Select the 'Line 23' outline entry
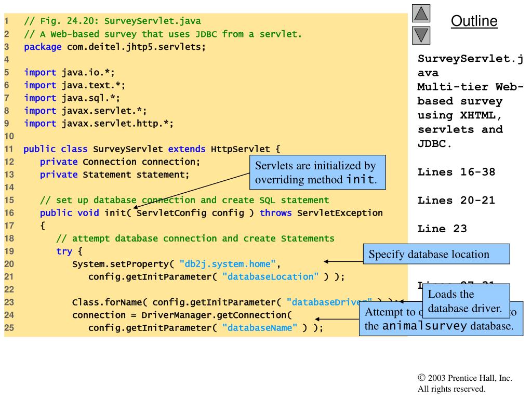Image resolution: width=532 pixels, height=399 pixels. [x=442, y=229]
